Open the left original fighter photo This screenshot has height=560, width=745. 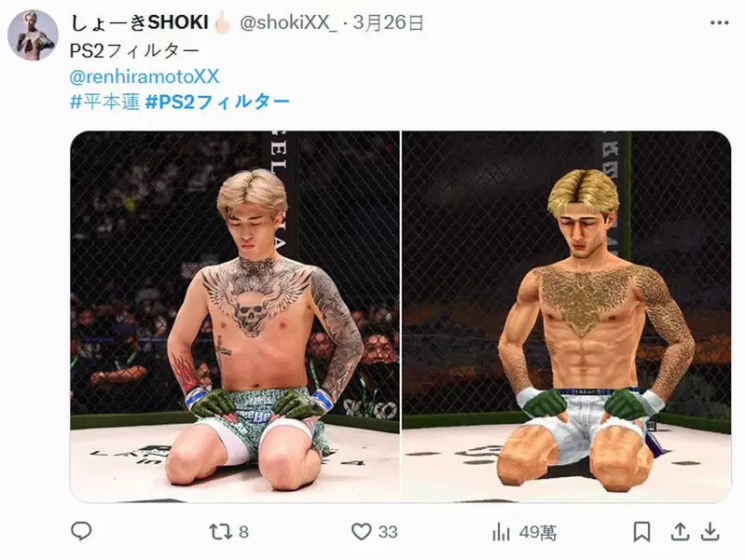(x=235, y=316)
